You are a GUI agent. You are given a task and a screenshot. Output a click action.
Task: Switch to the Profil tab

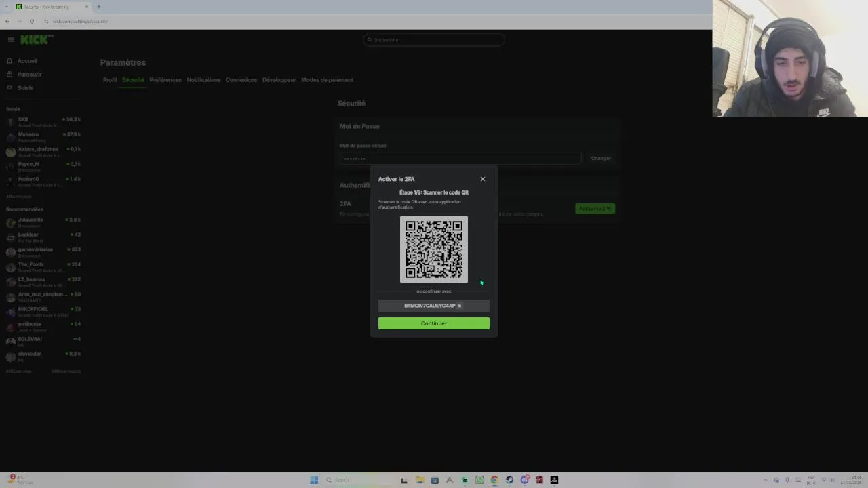click(110, 80)
